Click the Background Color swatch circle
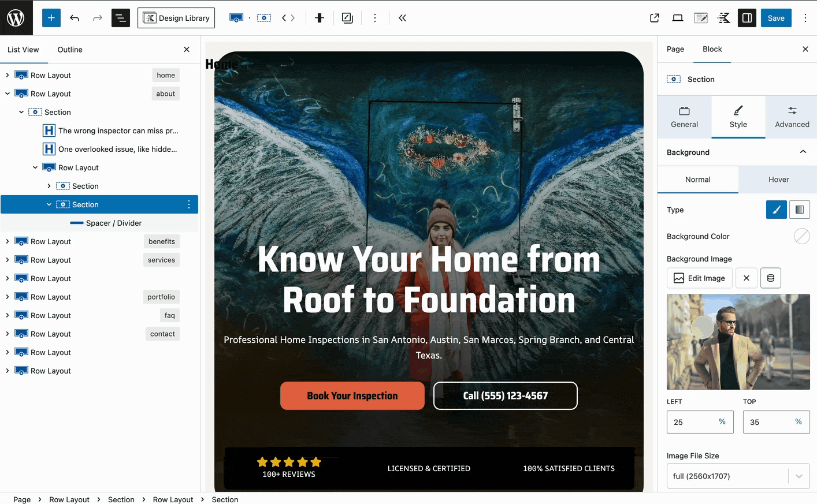The height and width of the screenshot is (504, 817). coord(801,236)
